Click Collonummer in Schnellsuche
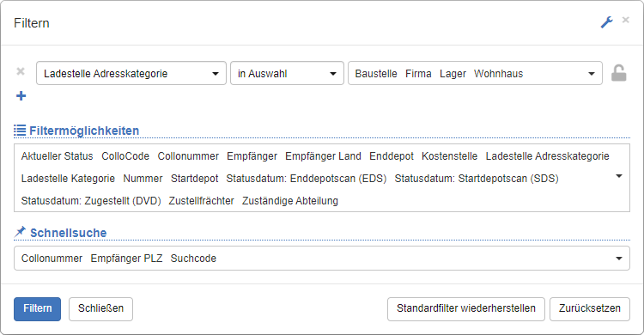This screenshot has width=644, height=335. [x=52, y=259]
